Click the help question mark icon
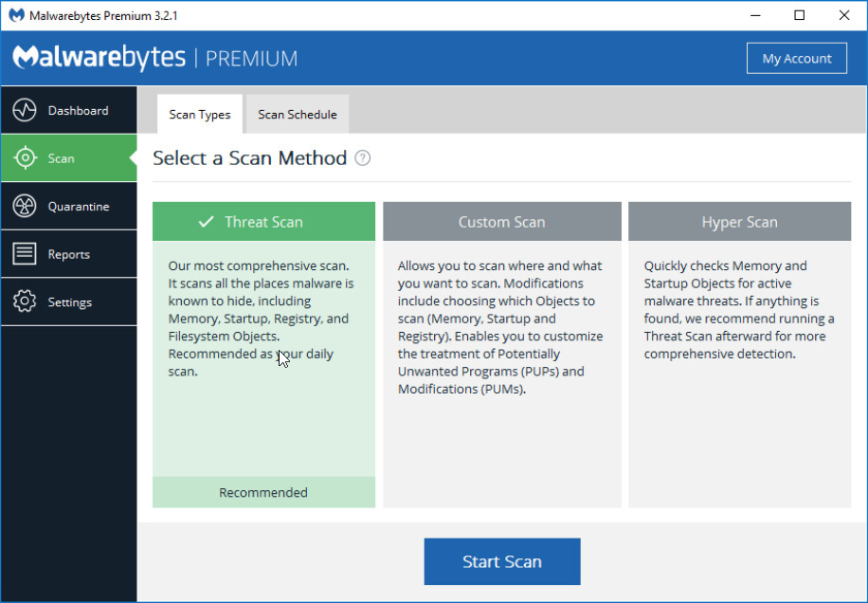Image resolution: width=868 pixels, height=603 pixels. 363,158
